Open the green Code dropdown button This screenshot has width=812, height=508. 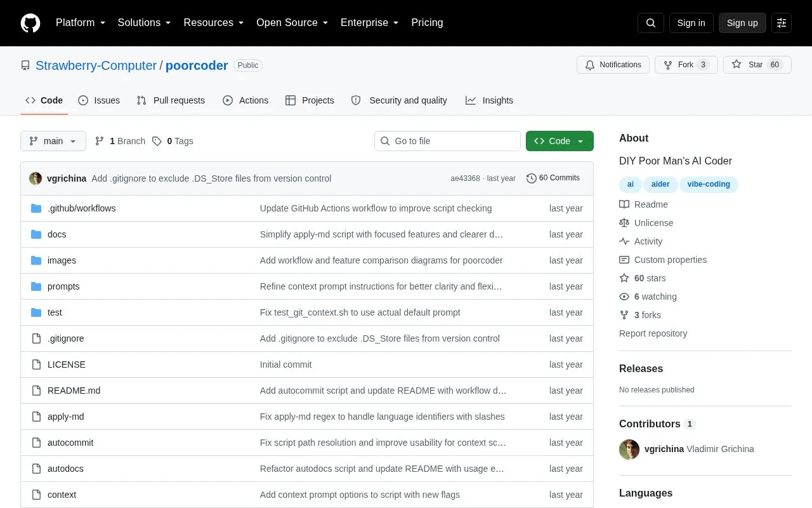pos(560,141)
